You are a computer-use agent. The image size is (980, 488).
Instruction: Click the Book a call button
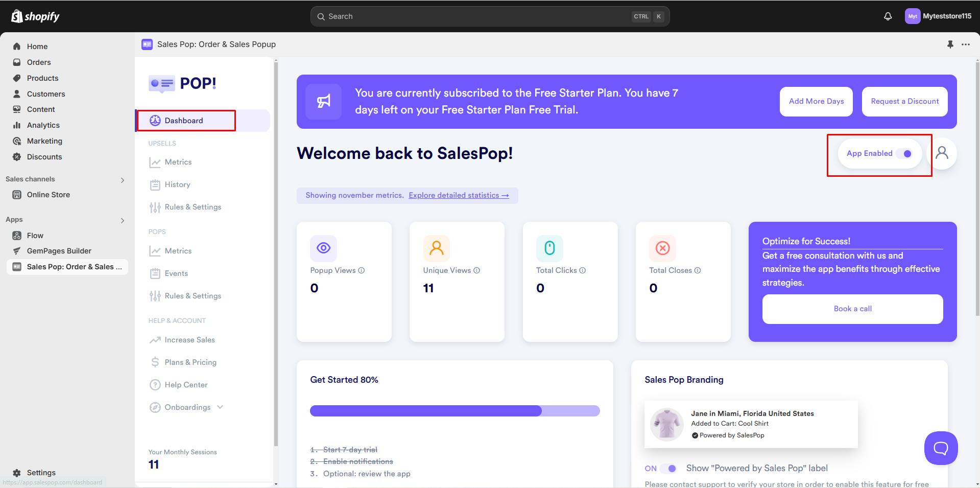pyautogui.click(x=852, y=309)
